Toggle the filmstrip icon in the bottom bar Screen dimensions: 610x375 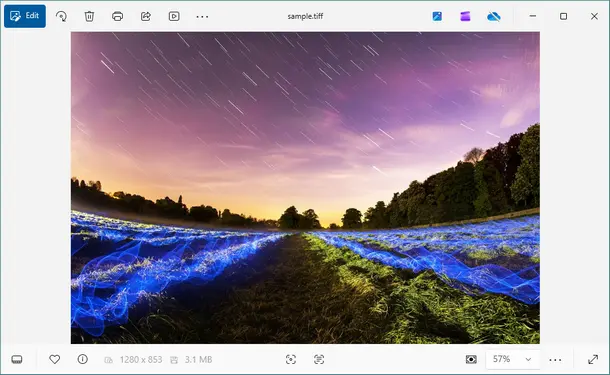point(17,359)
